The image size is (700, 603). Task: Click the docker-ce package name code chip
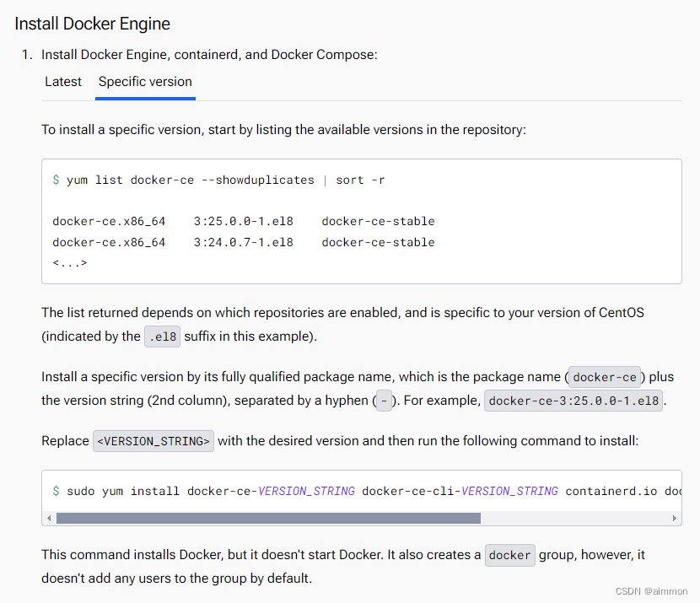pos(604,377)
